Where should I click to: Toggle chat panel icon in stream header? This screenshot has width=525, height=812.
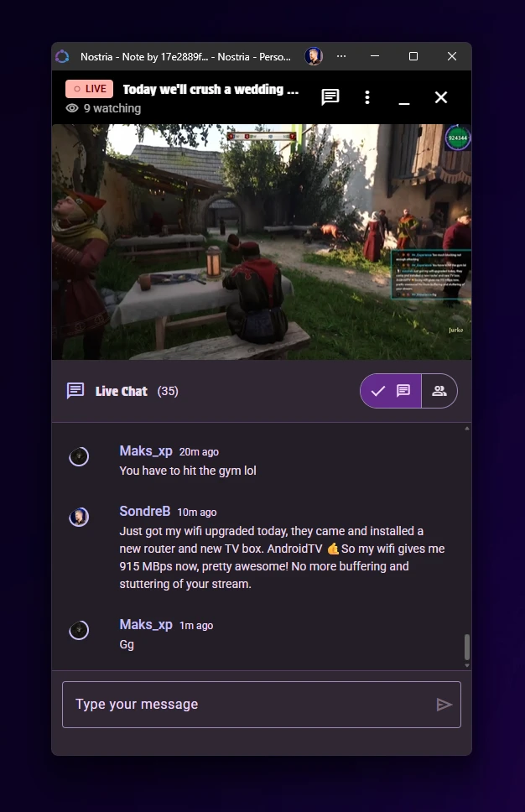pyautogui.click(x=330, y=96)
